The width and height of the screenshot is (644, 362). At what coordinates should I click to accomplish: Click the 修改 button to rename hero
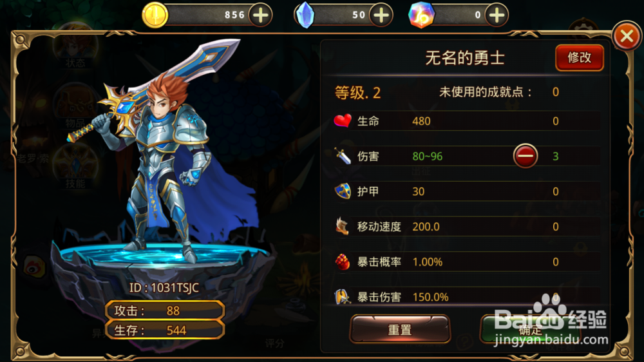click(580, 57)
